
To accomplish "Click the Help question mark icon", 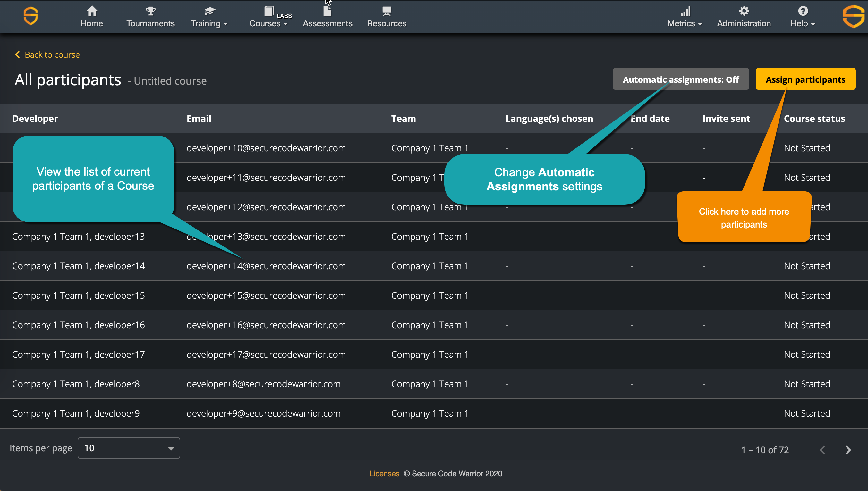I will tap(803, 11).
